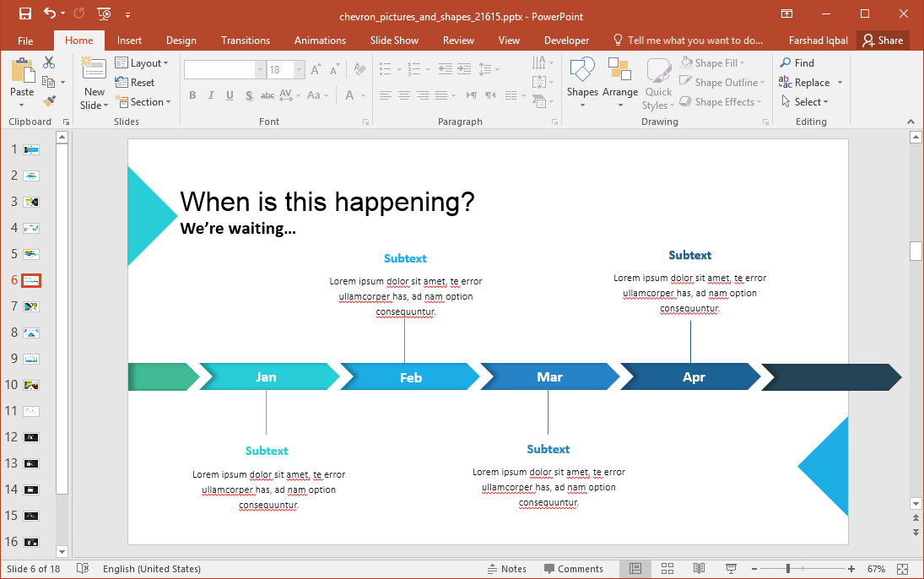
Task: Click the Paste clipboard icon
Action: click(22, 73)
